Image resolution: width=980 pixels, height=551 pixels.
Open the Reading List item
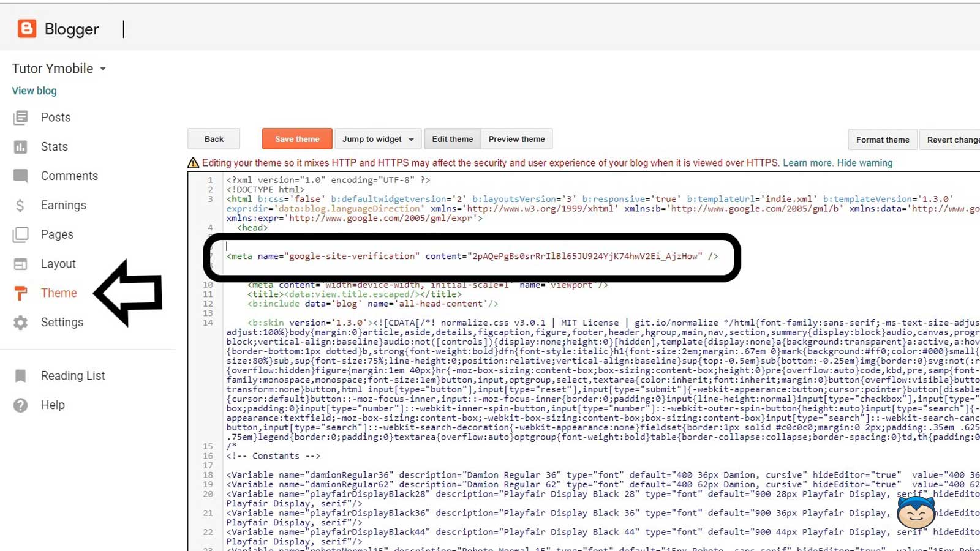[x=73, y=376]
